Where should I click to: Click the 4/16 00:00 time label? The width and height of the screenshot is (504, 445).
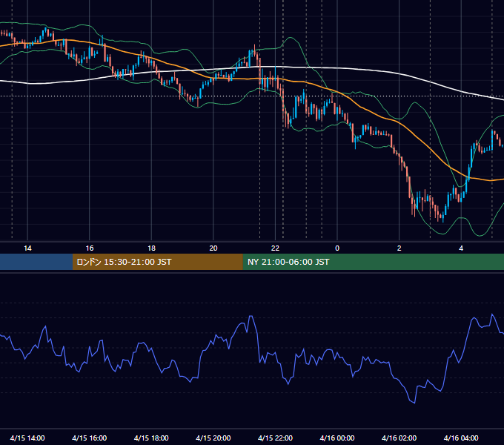pos(337,438)
